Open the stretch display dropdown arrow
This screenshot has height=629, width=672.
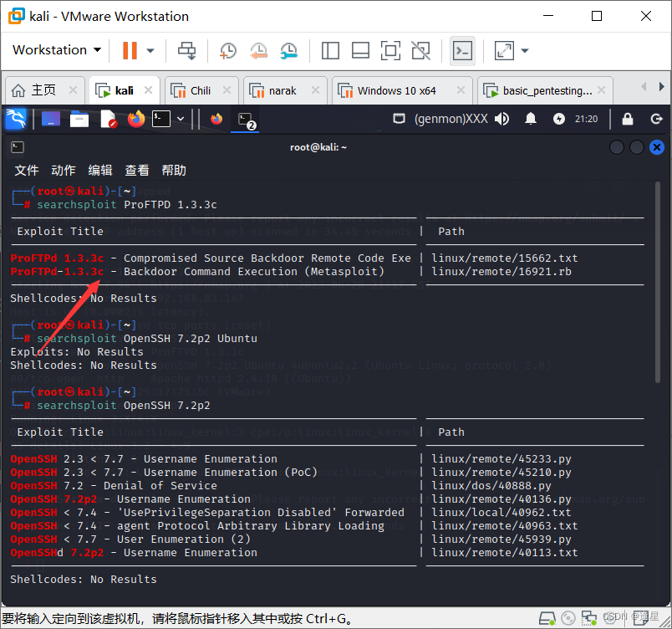pyautogui.click(x=525, y=50)
